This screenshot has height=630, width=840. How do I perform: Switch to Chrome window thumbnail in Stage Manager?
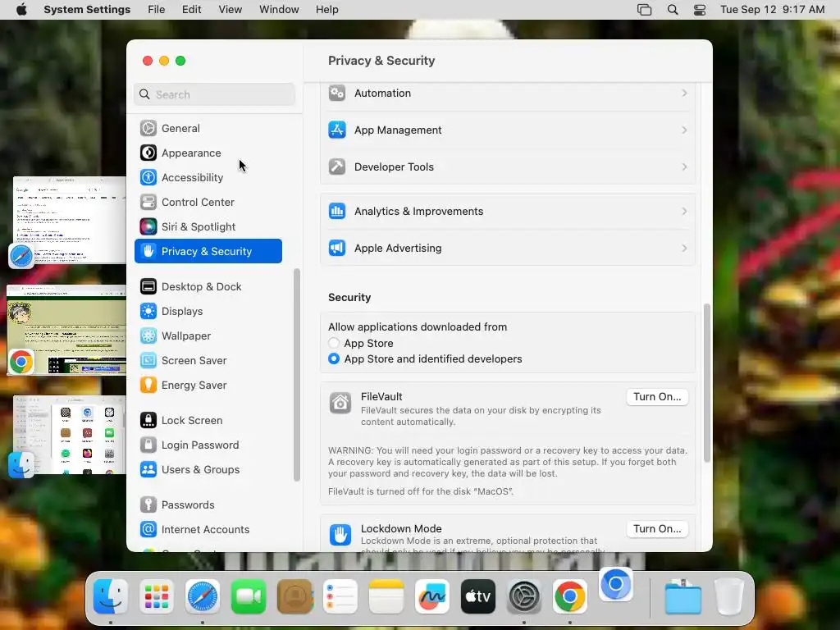point(66,330)
